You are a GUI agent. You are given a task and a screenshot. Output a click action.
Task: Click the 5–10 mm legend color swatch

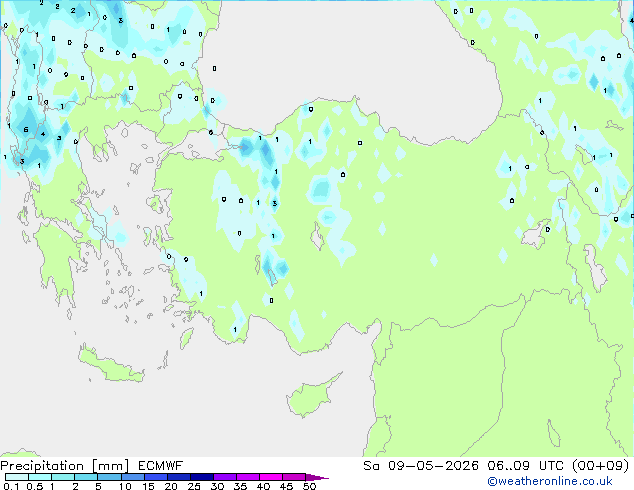[110, 477]
